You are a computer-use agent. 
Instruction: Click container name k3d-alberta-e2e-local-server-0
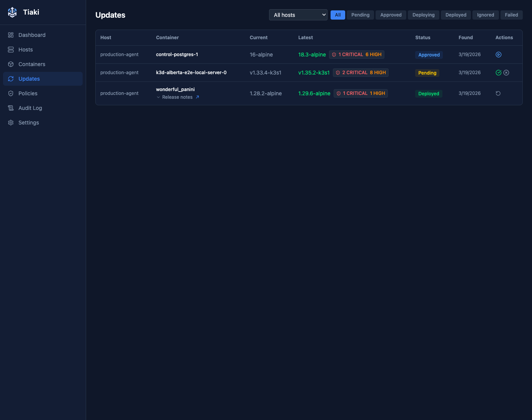click(x=191, y=73)
